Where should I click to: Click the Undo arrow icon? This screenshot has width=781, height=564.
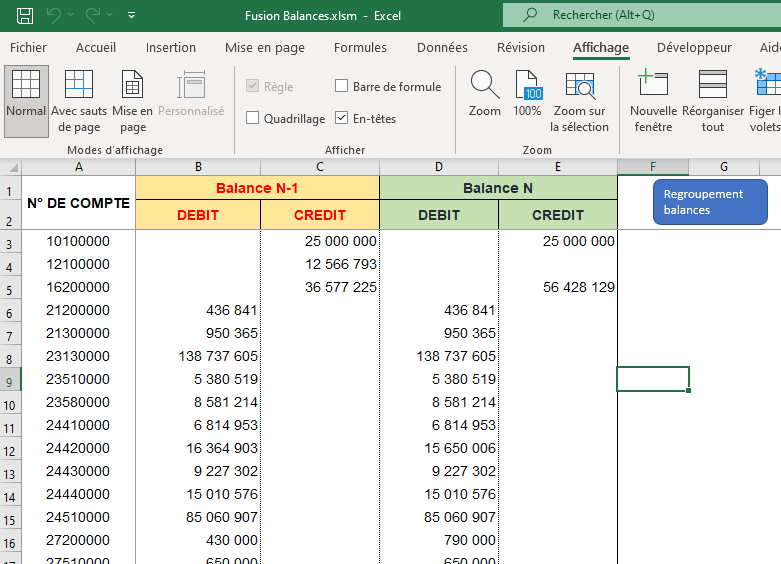[53, 15]
